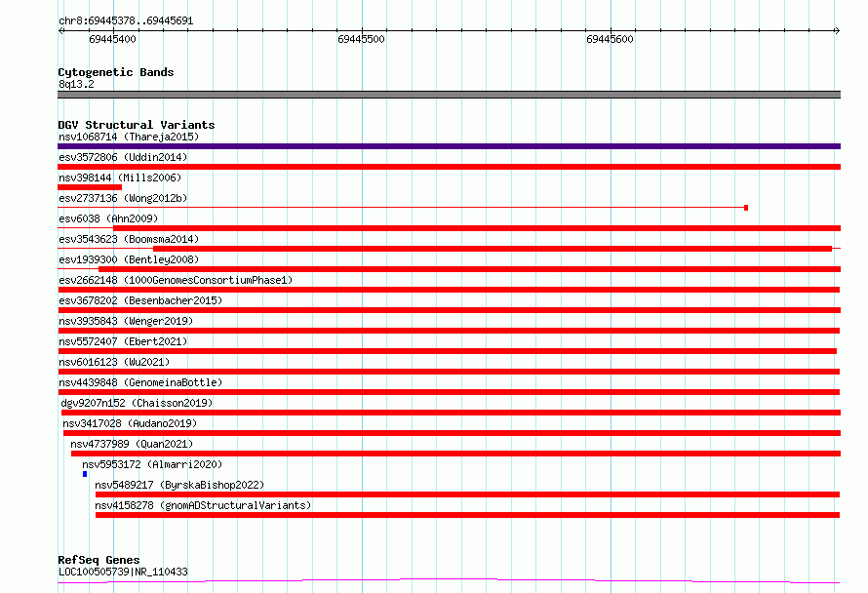Click the red nsv5489217 variant bar
The width and height of the screenshot is (868, 593).
pos(467,494)
